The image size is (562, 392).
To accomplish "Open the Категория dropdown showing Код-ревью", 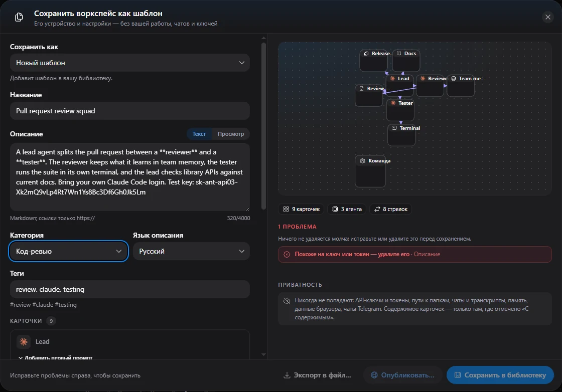I will coord(68,251).
